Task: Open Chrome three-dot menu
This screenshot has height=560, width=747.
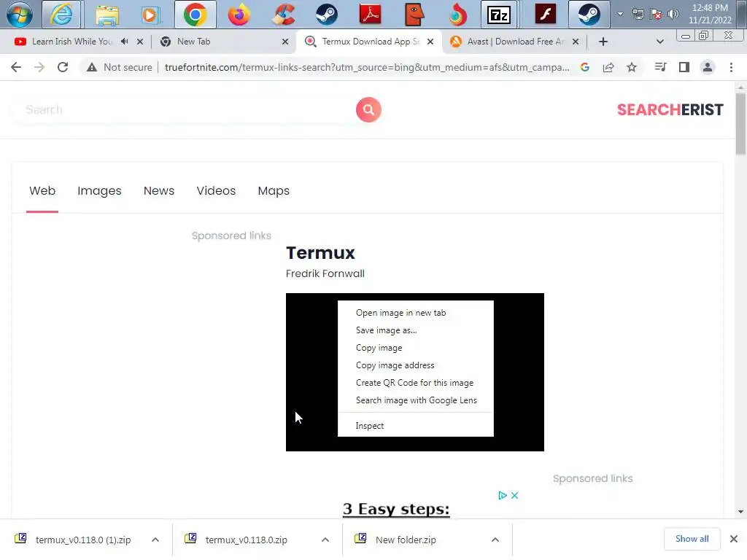Action: [x=731, y=67]
